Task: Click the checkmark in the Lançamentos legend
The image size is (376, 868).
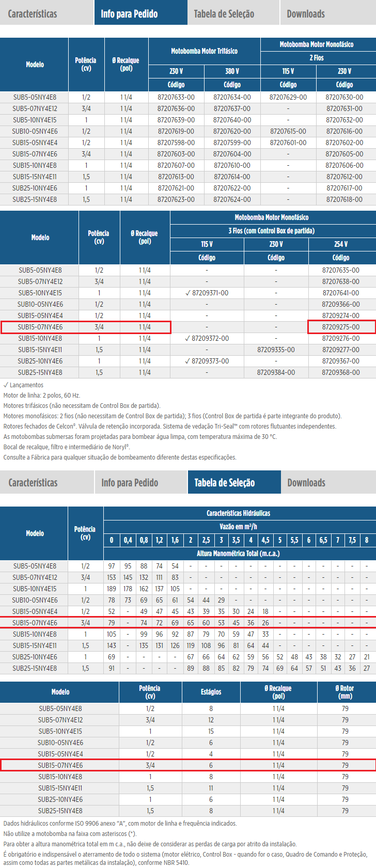Action: coord(6,385)
